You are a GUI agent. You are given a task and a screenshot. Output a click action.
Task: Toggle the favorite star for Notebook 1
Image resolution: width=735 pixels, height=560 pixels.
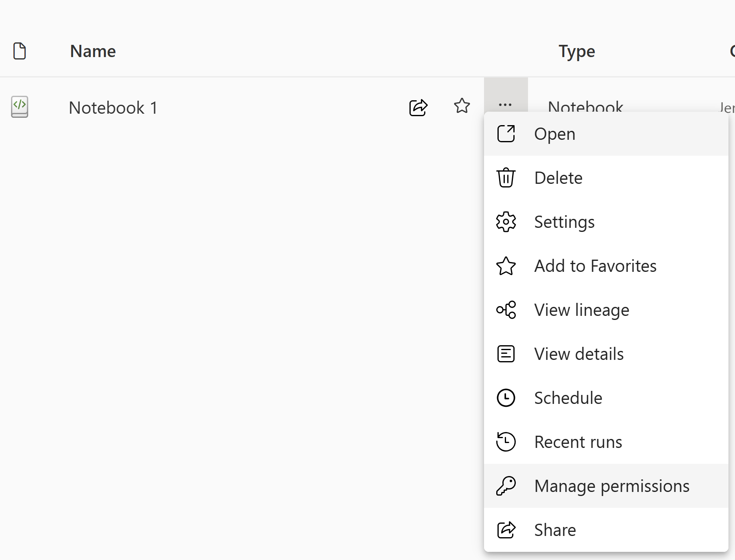462,106
